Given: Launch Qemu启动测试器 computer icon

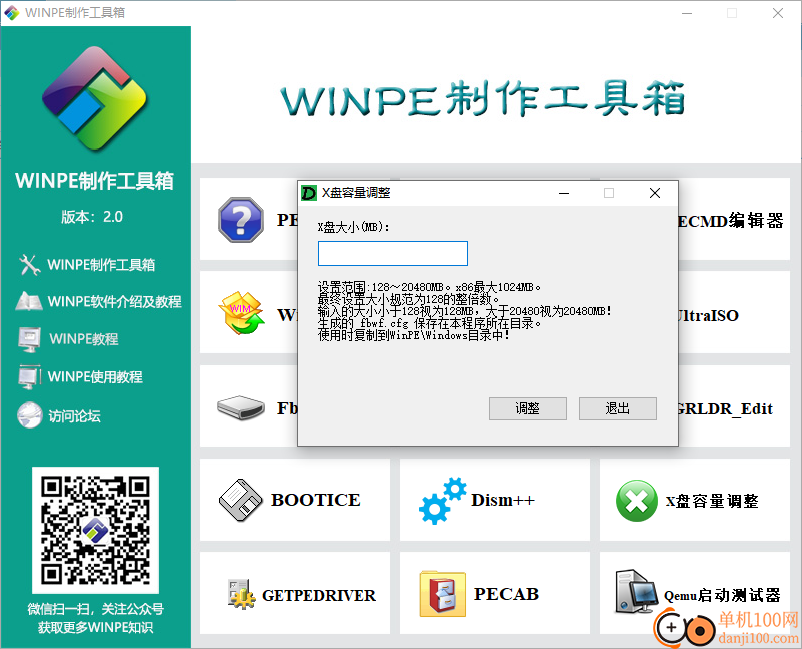Looking at the screenshot, I should [637, 591].
